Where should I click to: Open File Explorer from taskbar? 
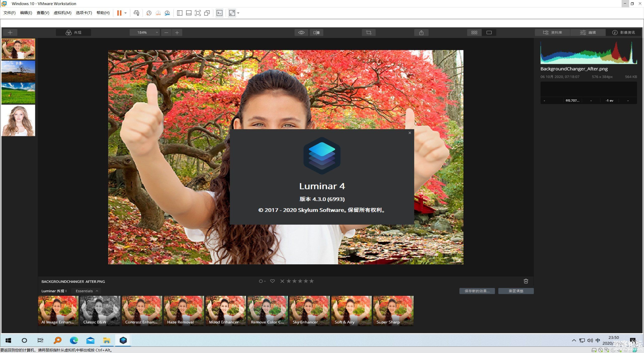tap(107, 340)
